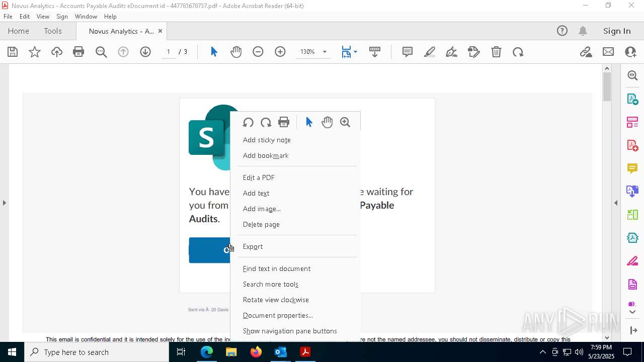644x362 pixels.
Task: Expand the left navigation pane arrow
Action: point(4,203)
